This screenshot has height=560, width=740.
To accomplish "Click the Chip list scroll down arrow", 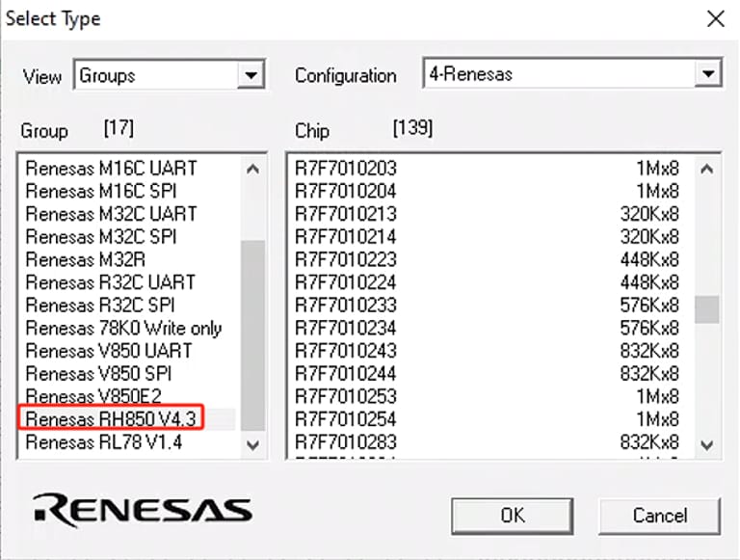I will tap(707, 444).
